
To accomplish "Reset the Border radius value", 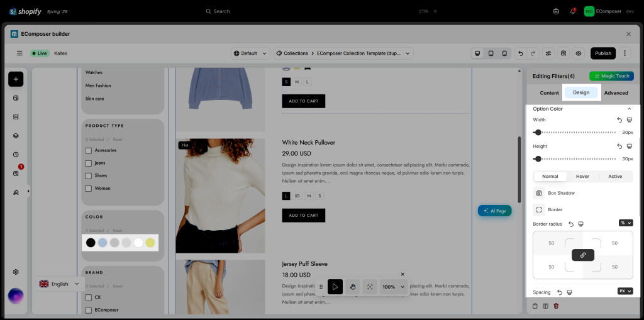I will point(571,224).
